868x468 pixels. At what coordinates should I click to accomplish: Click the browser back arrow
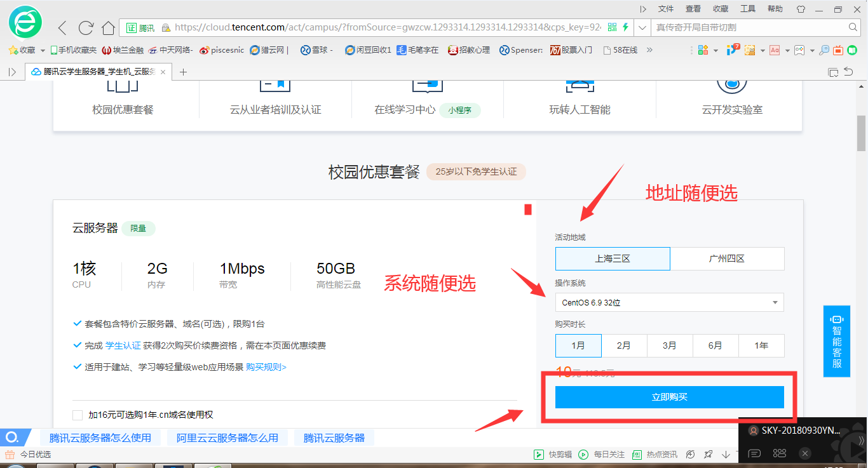(62, 27)
